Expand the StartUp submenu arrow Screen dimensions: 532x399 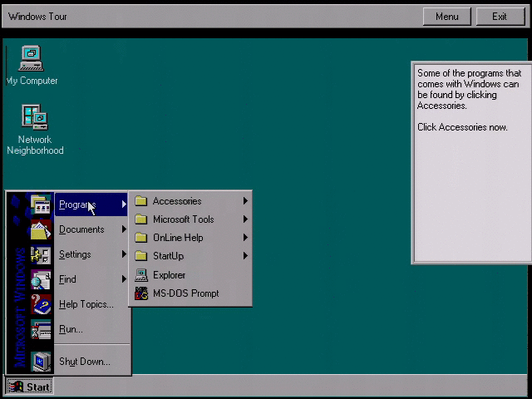point(245,256)
